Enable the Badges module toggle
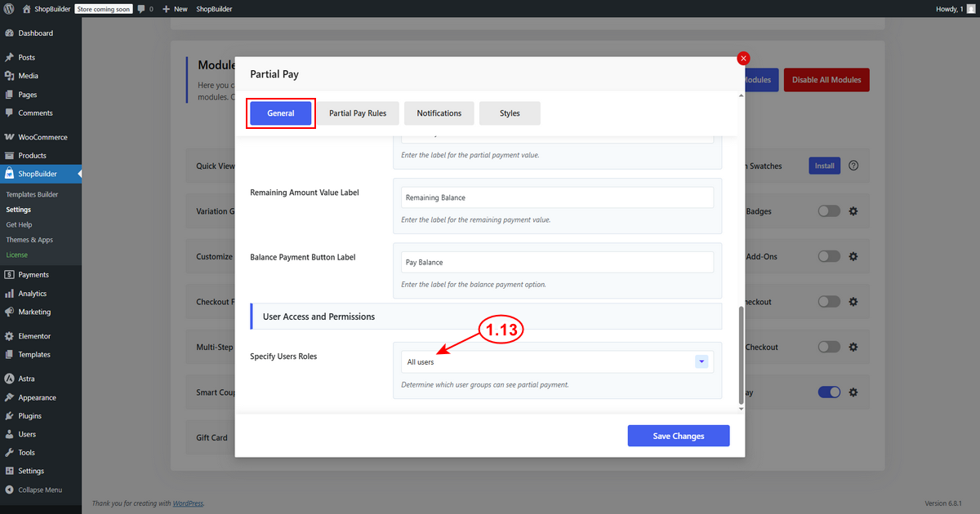980x514 pixels. pyautogui.click(x=828, y=210)
